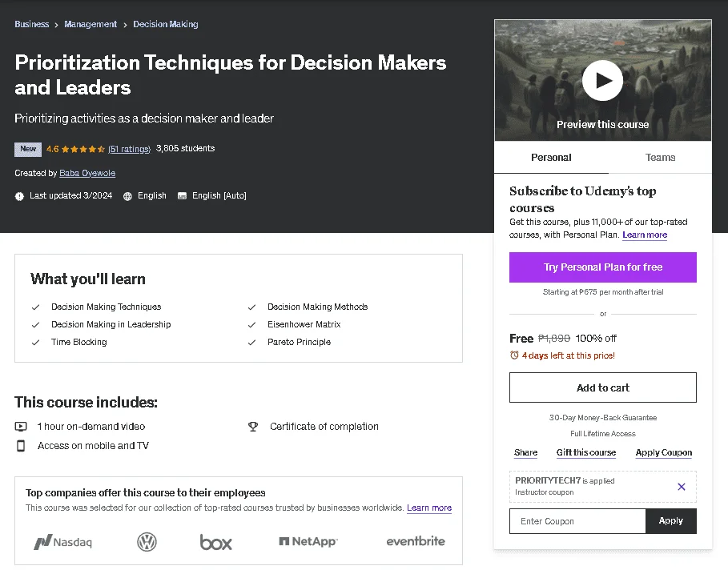728x574 pixels.
Task: Click the 'Last updated 3/2024' text
Action: tap(71, 195)
